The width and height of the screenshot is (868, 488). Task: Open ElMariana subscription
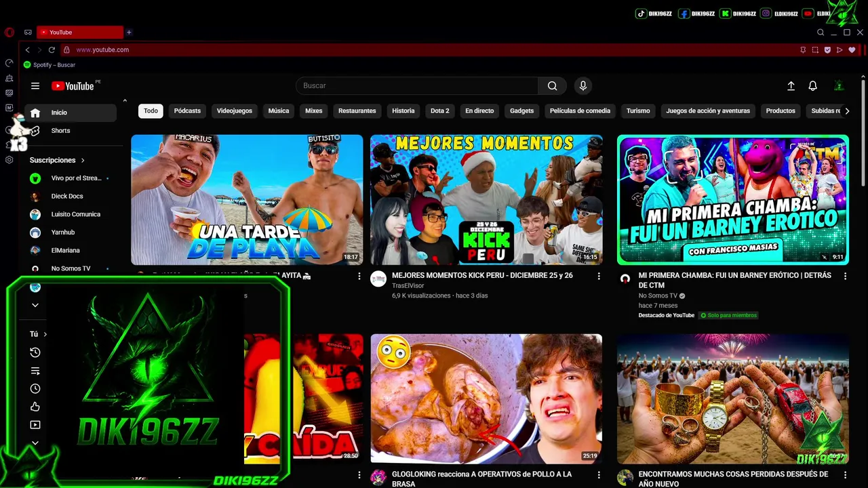click(71, 251)
